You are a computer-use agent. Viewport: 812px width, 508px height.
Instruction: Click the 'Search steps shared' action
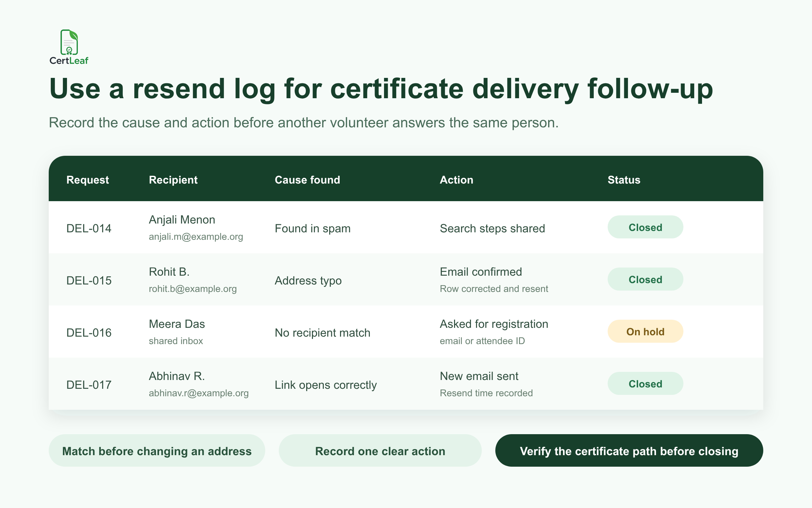coord(492,229)
